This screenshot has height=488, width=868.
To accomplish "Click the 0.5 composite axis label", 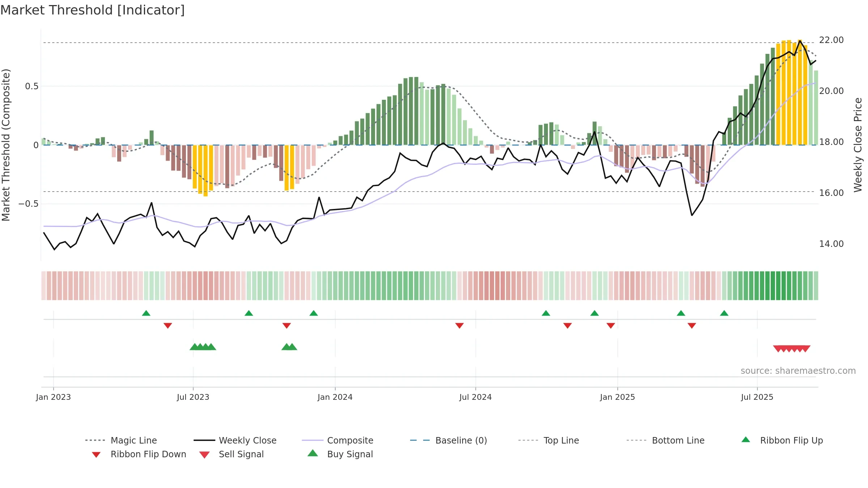I will (x=32, y=86).
